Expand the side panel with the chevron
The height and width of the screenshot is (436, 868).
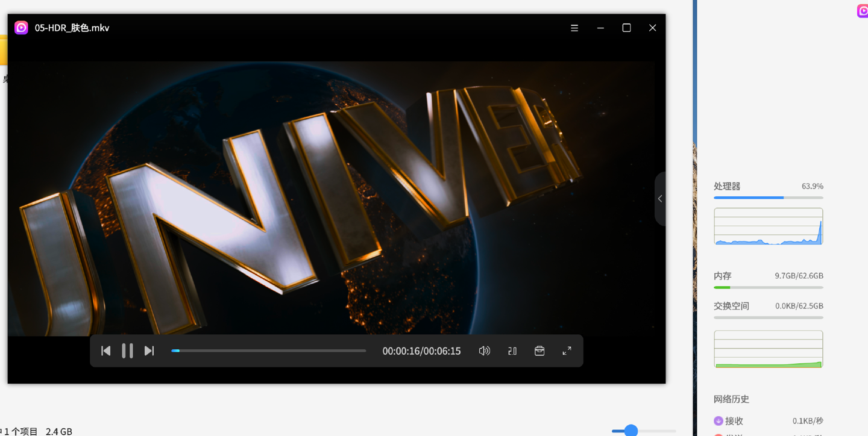click(660, 199)
